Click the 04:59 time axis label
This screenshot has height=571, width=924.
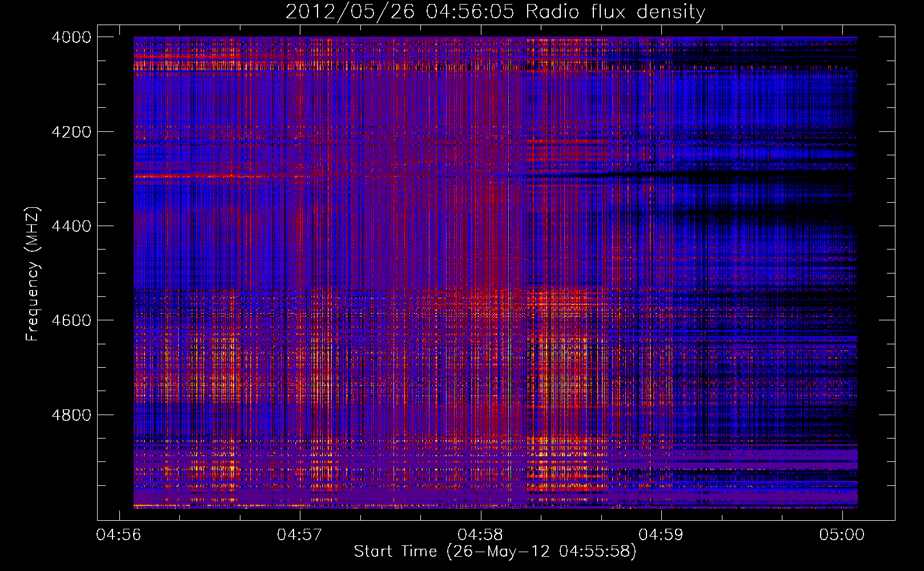[661, 535]
